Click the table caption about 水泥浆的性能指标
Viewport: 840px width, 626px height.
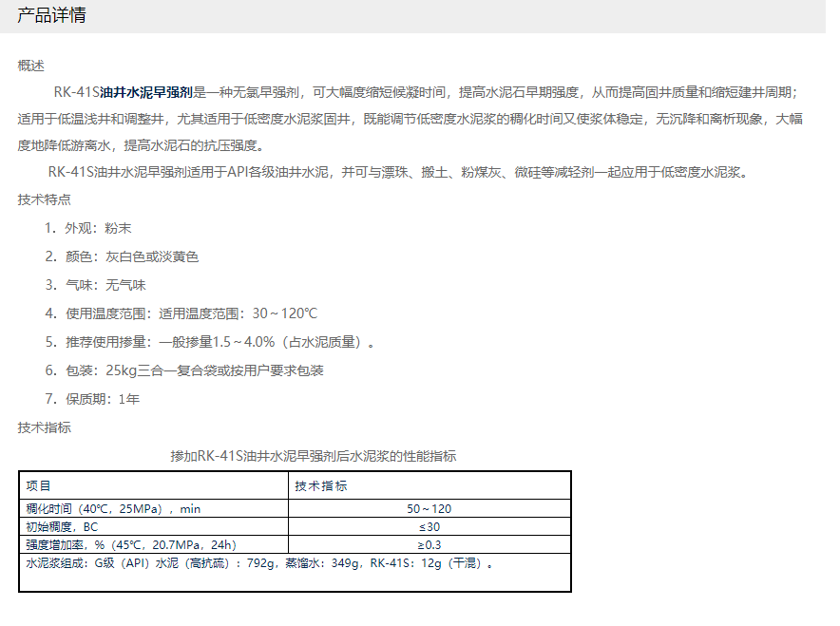click(313, 456)
